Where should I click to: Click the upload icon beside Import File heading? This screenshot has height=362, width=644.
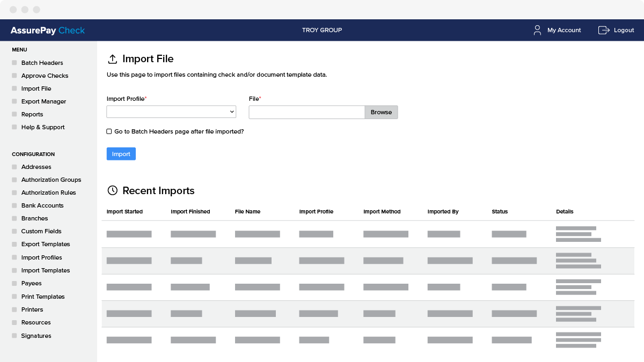112,58
